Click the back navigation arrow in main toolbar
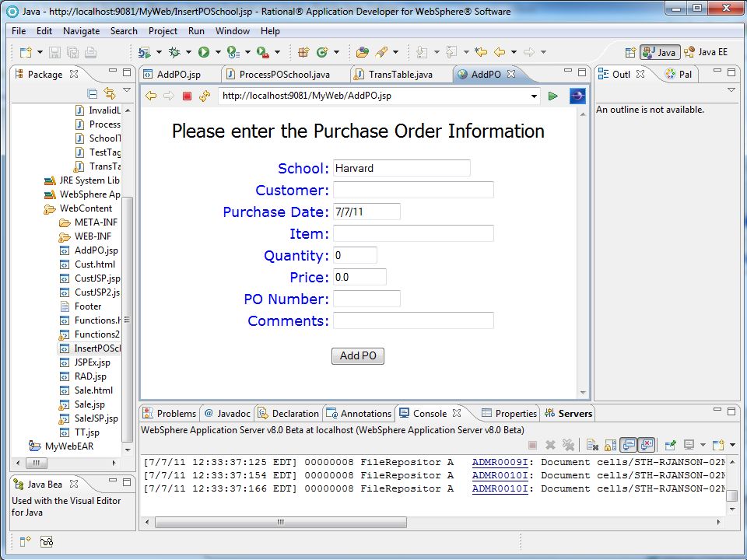747x560 pixels. [500, 52]
